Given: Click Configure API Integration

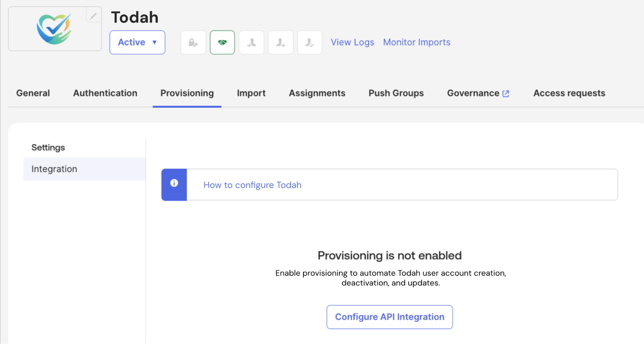Looking at the screenshot, I should 389,317.
